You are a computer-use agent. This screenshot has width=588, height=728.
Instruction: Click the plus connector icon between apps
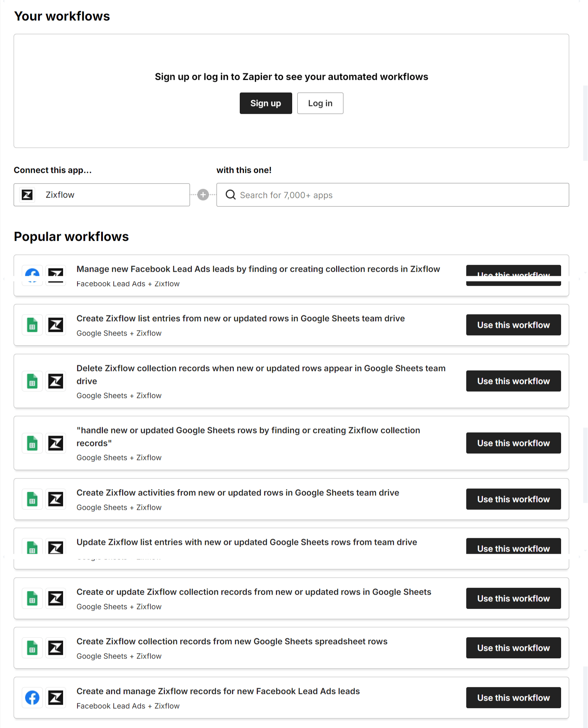[x=203, y=195]
